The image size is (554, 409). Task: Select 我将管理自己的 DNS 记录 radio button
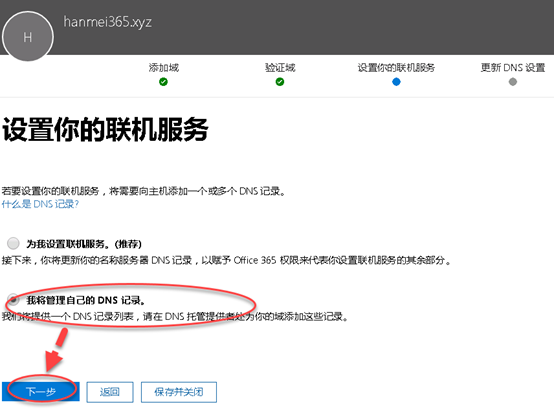click(13, 300)
